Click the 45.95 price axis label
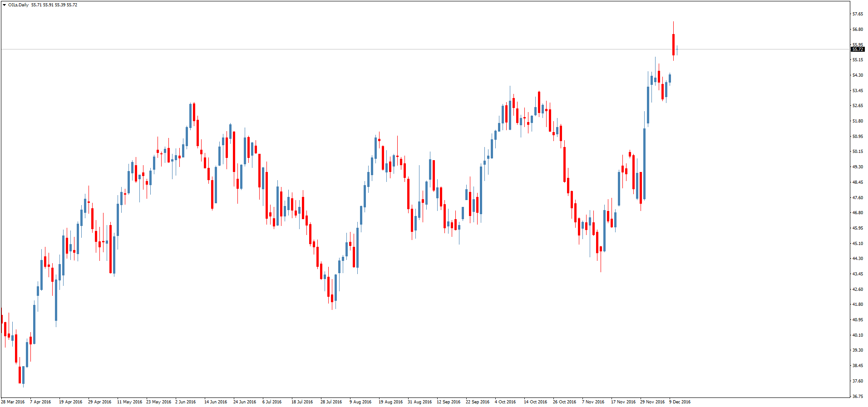The width and height of the screenshot is (868, 407). 858,228
